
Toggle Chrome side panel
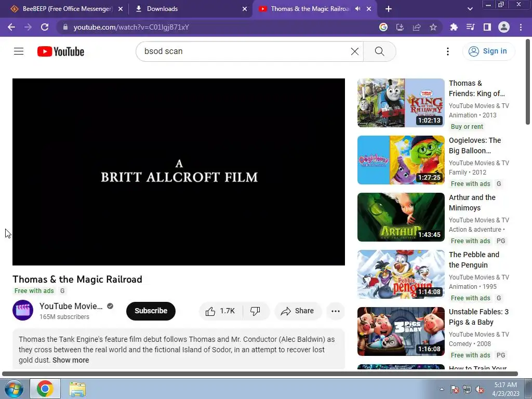pyautogui.click(x=487, y=27)
